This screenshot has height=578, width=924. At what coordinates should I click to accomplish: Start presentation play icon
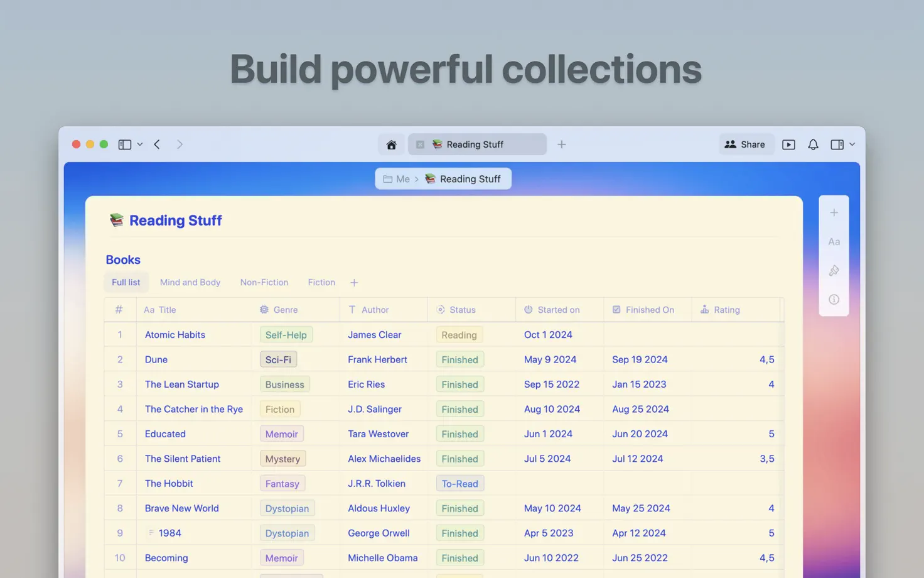788,144
